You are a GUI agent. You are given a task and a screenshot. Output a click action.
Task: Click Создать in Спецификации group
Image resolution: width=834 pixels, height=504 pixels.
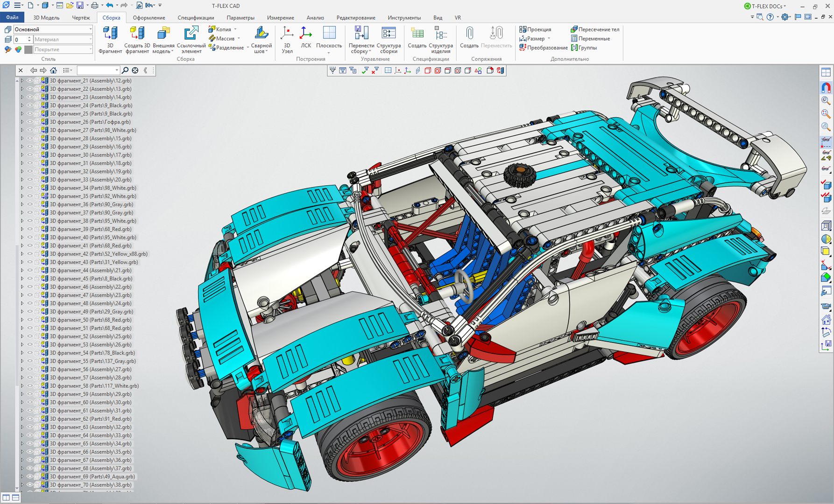point(417,37)
